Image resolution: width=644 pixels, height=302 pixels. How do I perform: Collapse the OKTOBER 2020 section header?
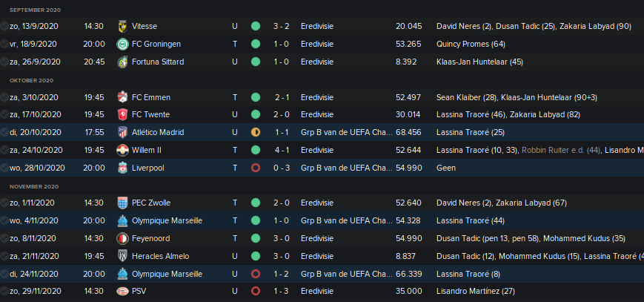(32, 81)
